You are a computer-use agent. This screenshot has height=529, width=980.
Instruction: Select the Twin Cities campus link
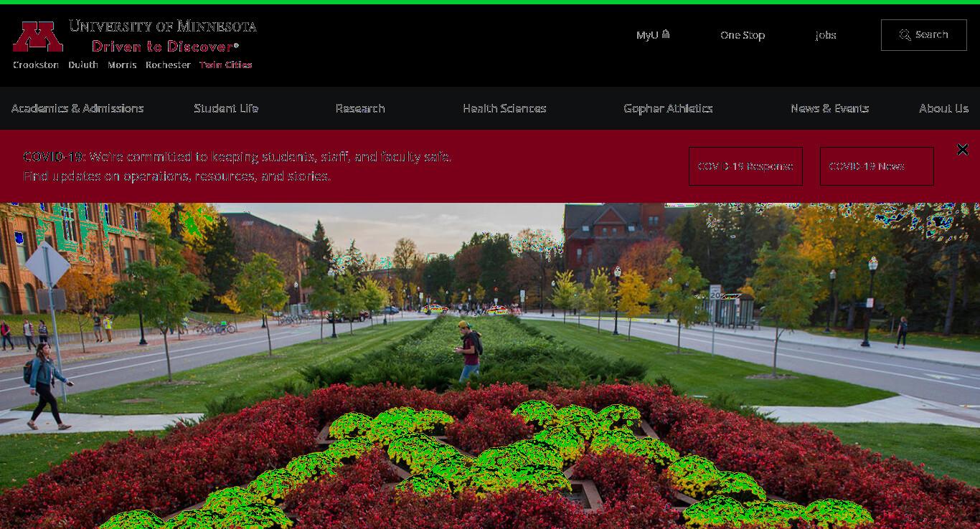[x=225, y=65]
